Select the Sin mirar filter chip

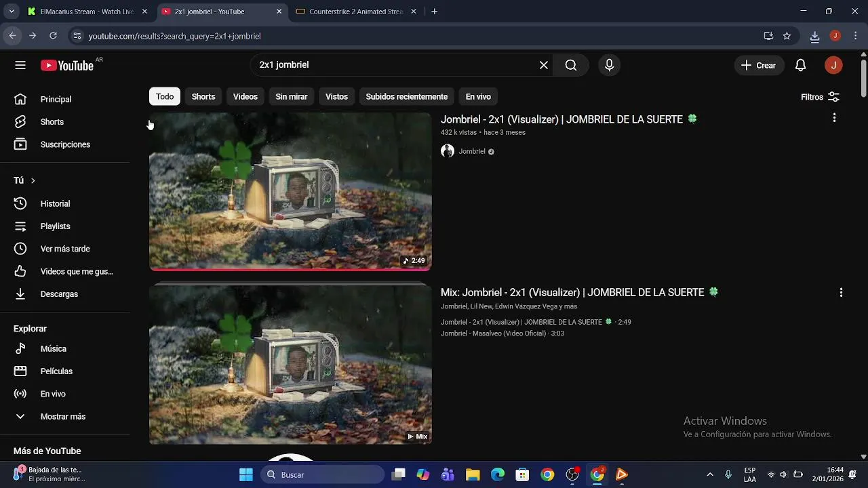(292, 96)
